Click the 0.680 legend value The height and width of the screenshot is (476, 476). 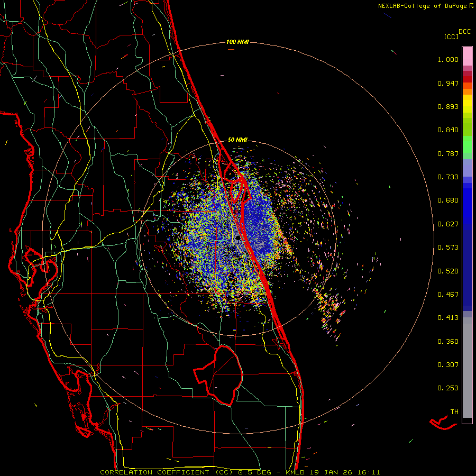pos(448,200)
